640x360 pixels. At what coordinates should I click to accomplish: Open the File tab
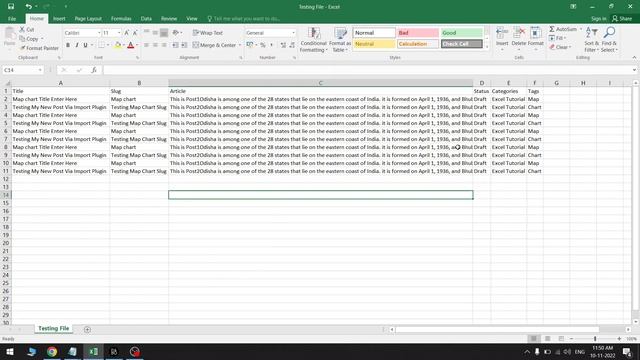pos(12,19)
